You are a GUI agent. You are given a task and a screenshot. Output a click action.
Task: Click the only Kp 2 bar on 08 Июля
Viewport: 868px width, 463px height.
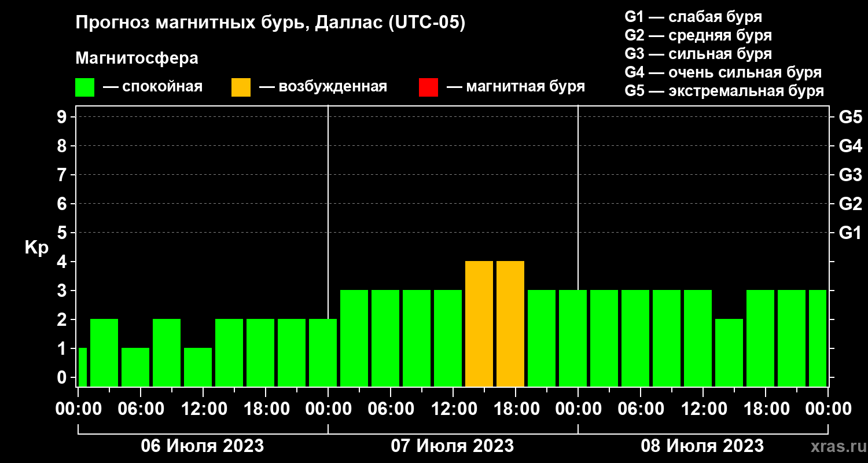[729, 352]
